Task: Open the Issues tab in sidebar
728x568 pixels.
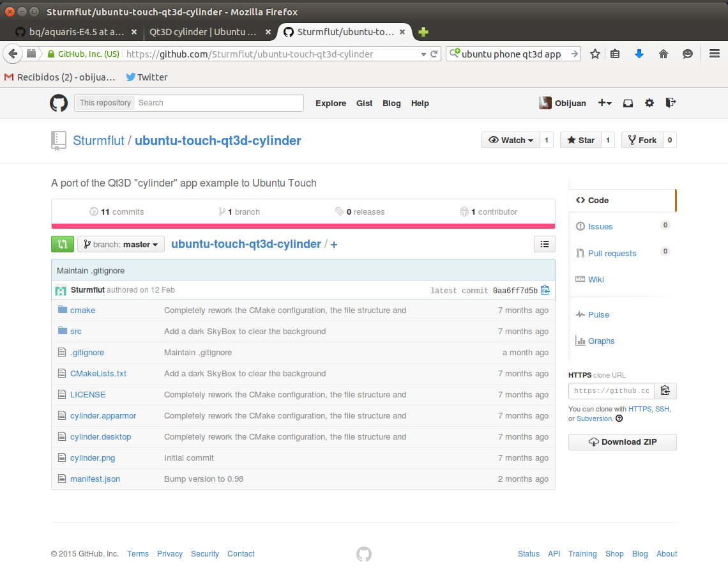Action: [600, 227]
